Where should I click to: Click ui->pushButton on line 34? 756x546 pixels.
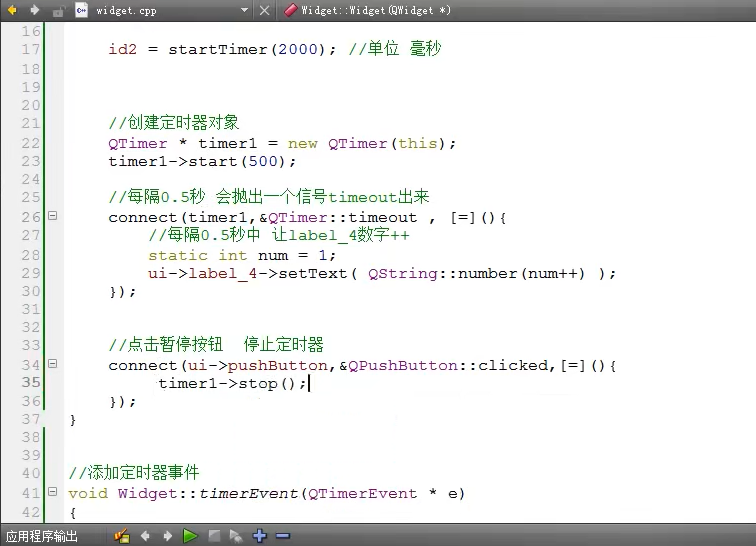pyautogui.click(x=258, y=366)
